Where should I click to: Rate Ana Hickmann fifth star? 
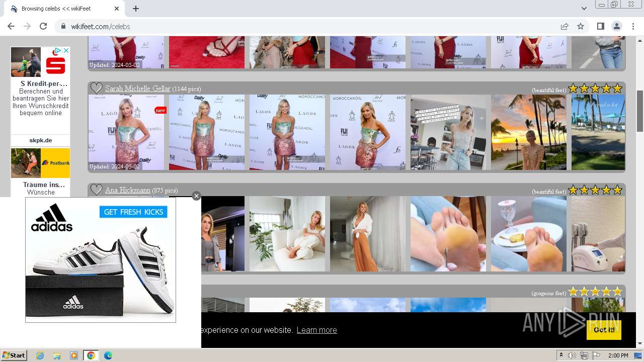617,190
